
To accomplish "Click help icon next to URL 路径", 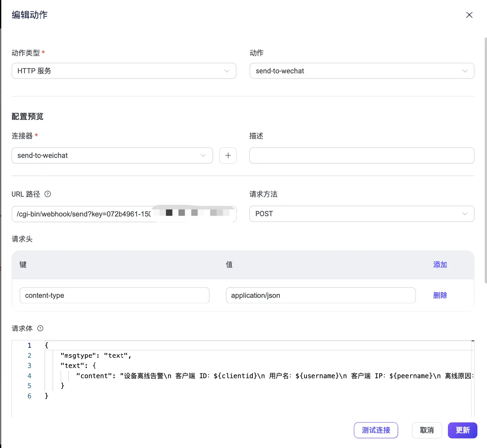I will [x=48, y=194].
